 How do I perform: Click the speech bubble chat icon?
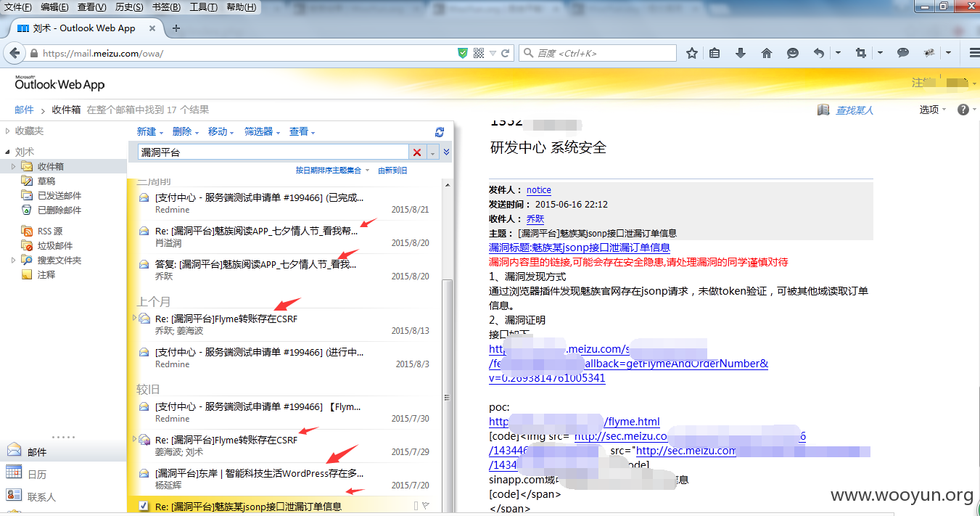pos(903,53)
